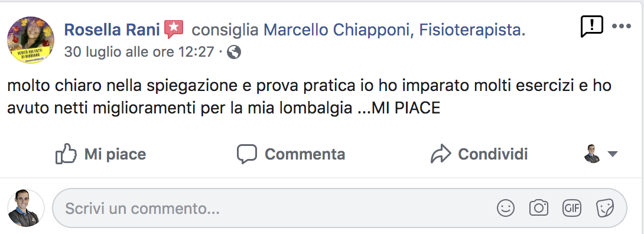The image size is (644, 234).
Task: Attach a photo using the camera icon
Action: click(539, 208)
